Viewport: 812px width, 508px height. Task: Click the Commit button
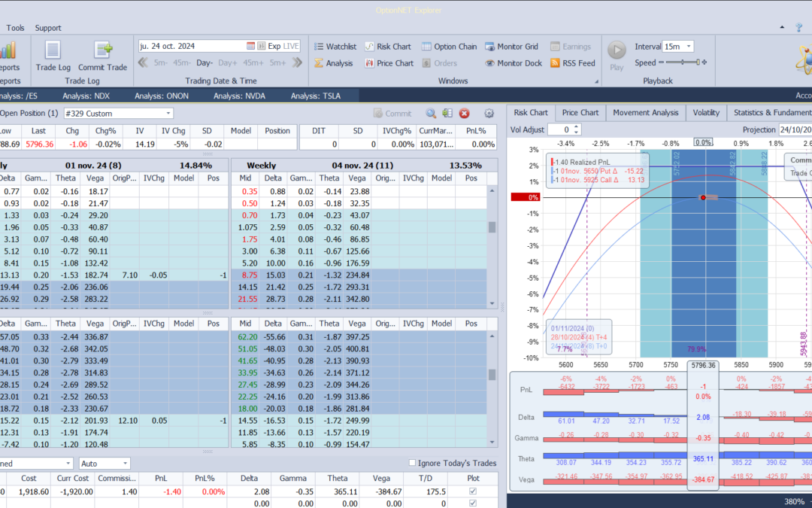pos(392,114)
